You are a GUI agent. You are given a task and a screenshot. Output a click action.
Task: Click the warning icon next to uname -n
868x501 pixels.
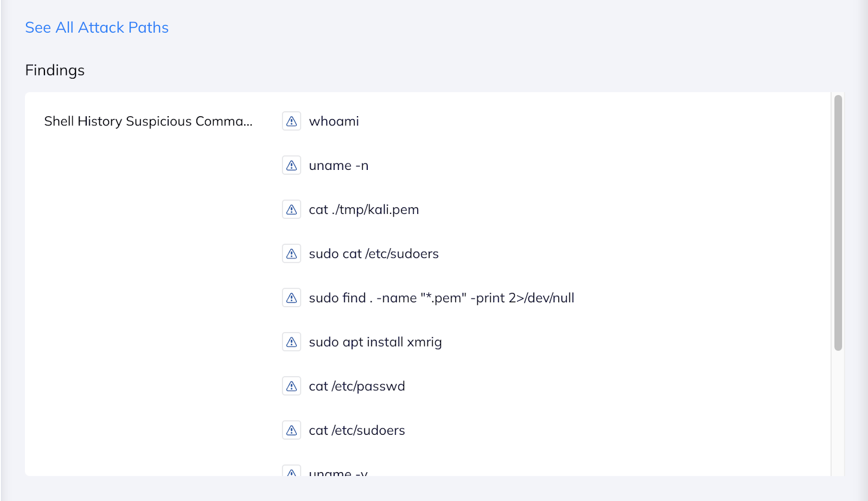[x=292, y=165]
